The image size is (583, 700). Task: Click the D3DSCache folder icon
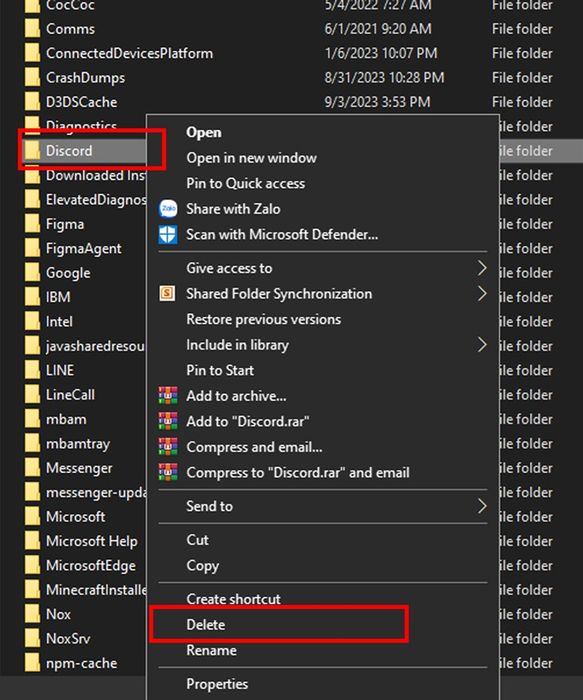(x=32, y=102)
